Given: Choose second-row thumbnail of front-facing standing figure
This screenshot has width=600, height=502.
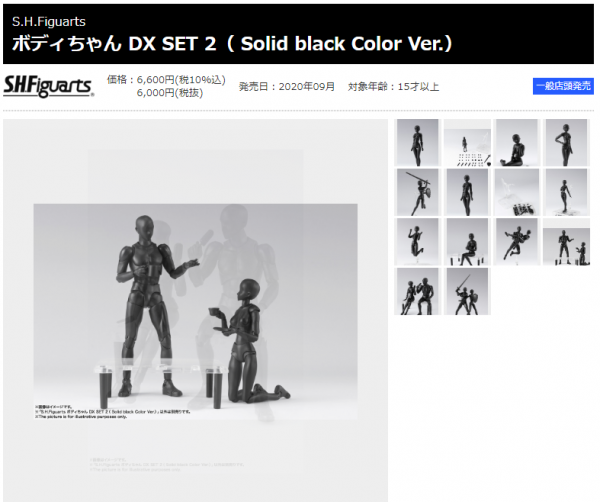Looking at the screenshot, I should (x=467, y=192).
